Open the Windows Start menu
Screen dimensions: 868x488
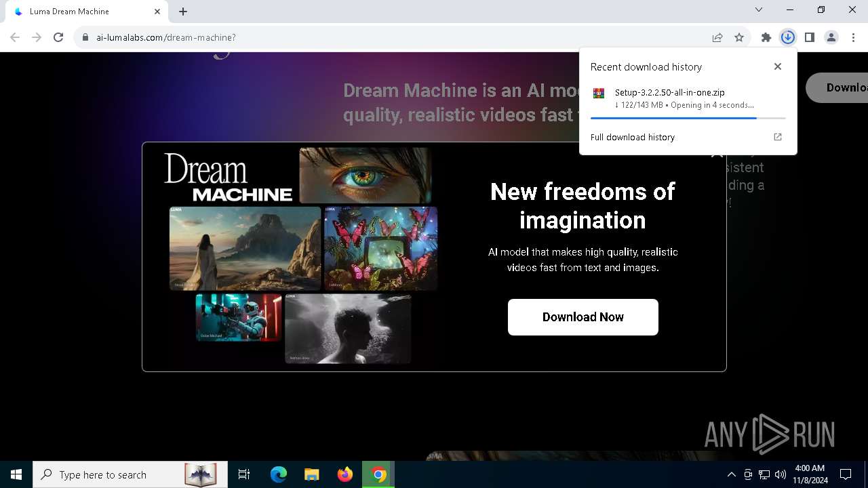click(x=16, y=474)
